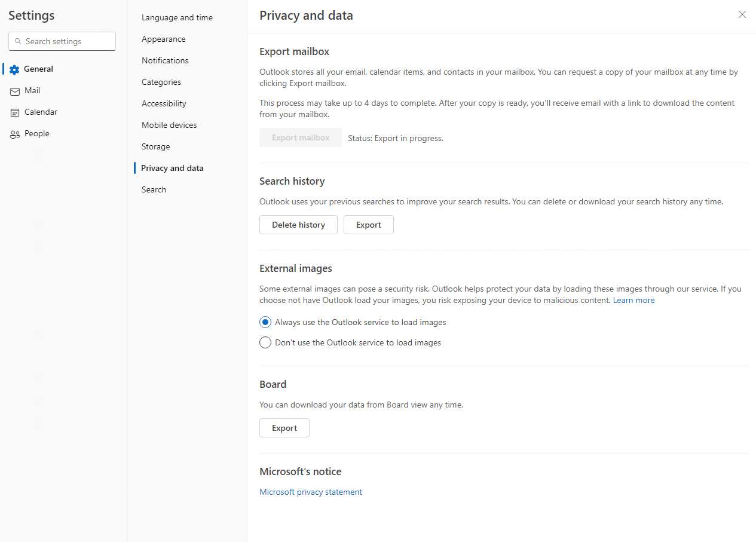Export your search history

[368, 224]
